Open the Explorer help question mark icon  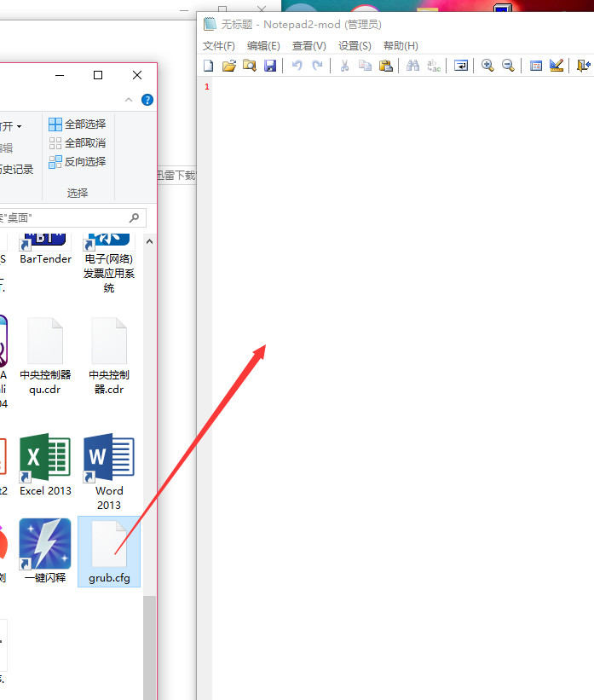coord(147,100)
